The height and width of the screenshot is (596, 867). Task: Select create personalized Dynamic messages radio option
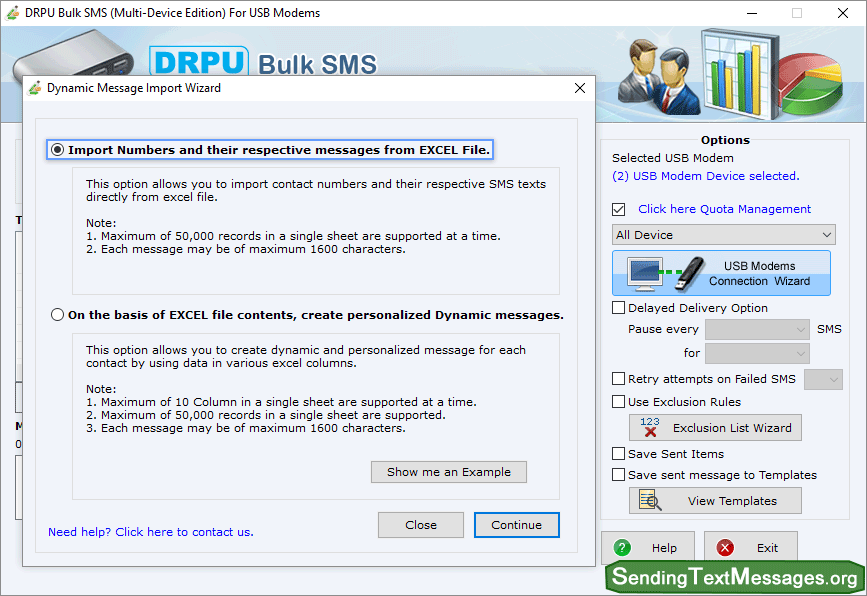[x=58, y=315]
